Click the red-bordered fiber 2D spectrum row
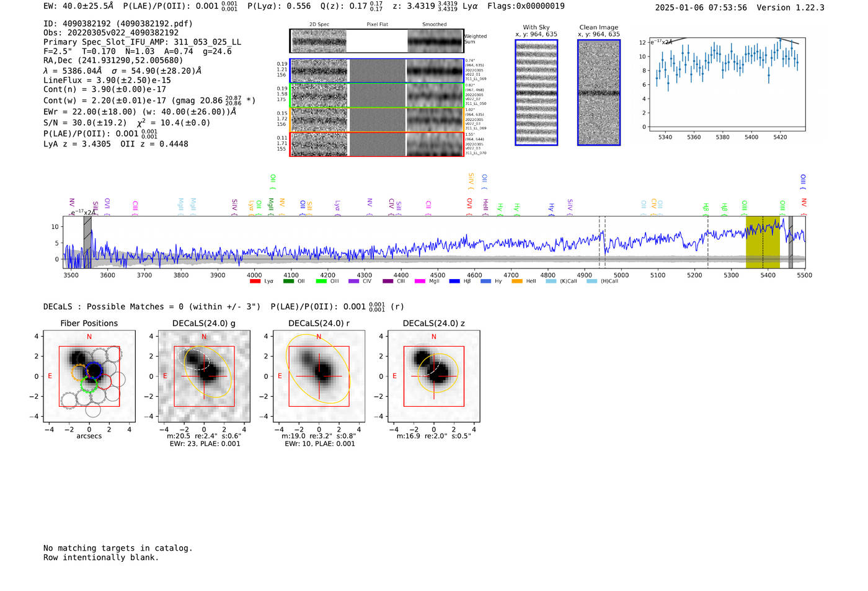Image resolution: width=868 pixels, height=591 pixels. [376, 144]
